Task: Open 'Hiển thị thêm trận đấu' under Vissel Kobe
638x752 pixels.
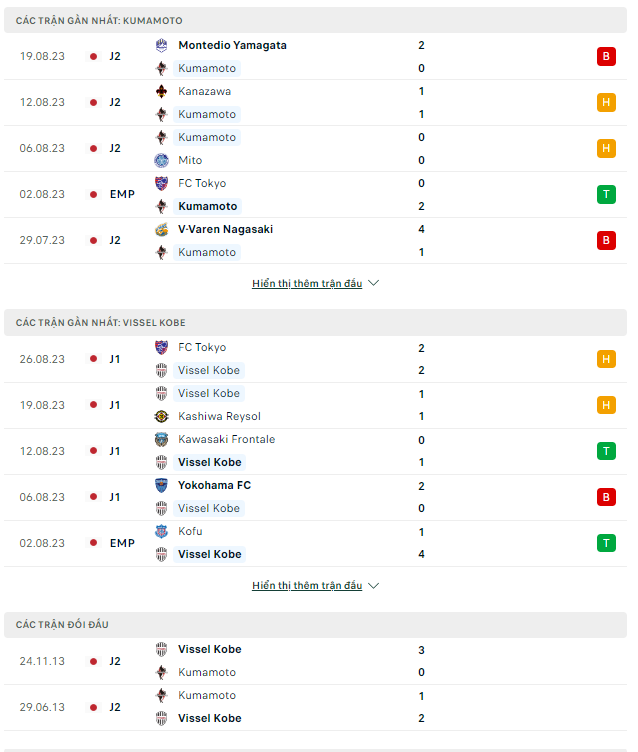Action: tap(307, 586)
